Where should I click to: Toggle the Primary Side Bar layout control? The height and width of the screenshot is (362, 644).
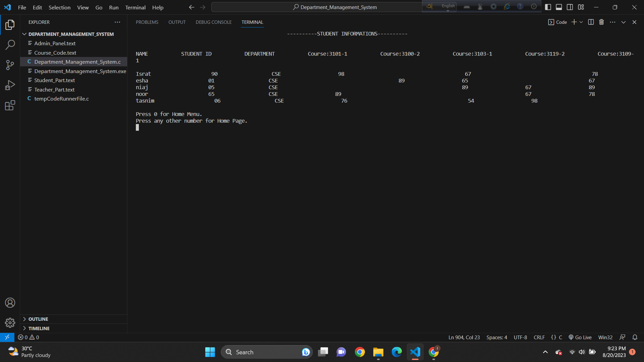point(548,7)
